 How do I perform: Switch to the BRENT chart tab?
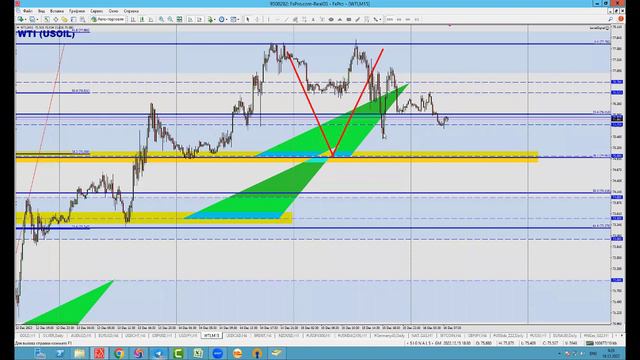262,336
